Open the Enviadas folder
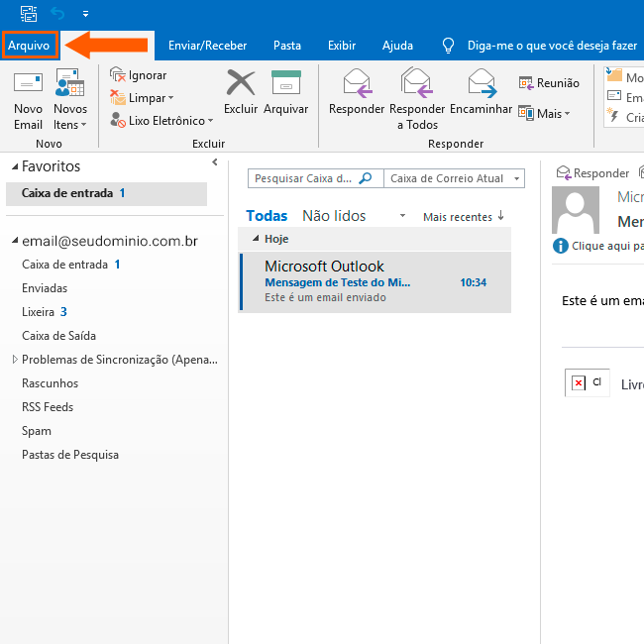The height and width of the screenshot is (644, 644). [45, 288]
